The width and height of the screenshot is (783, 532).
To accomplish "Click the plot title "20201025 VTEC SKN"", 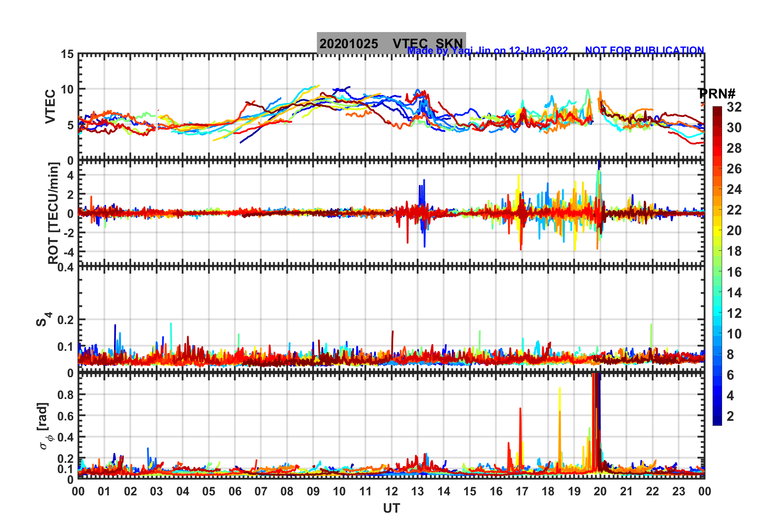I will (391, 43).
